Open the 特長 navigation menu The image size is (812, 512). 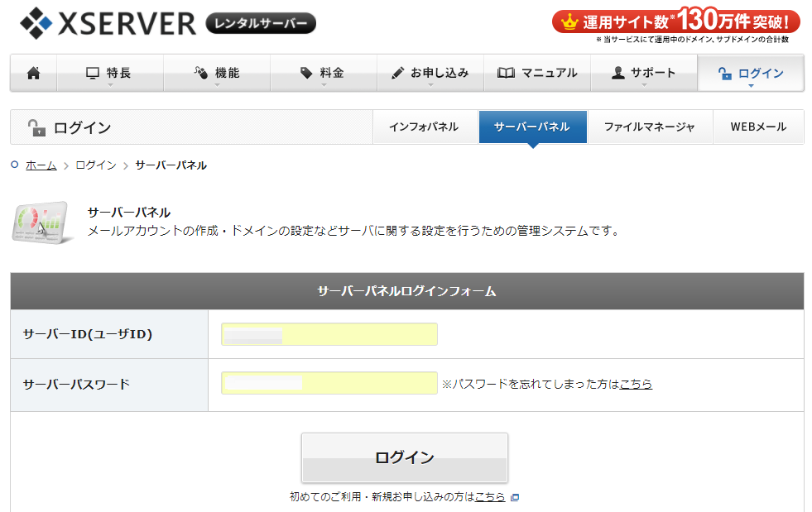[110, 73]
